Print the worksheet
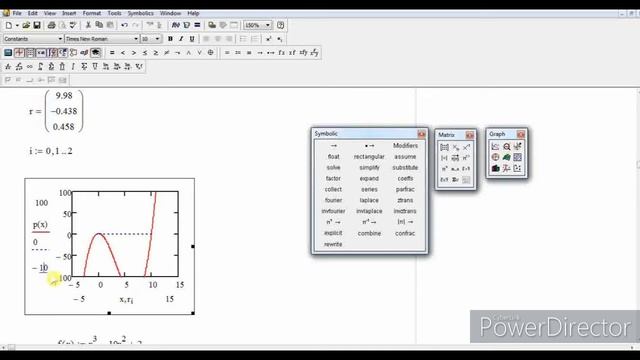This screenshot has height=360, width=640. point(51,25)
